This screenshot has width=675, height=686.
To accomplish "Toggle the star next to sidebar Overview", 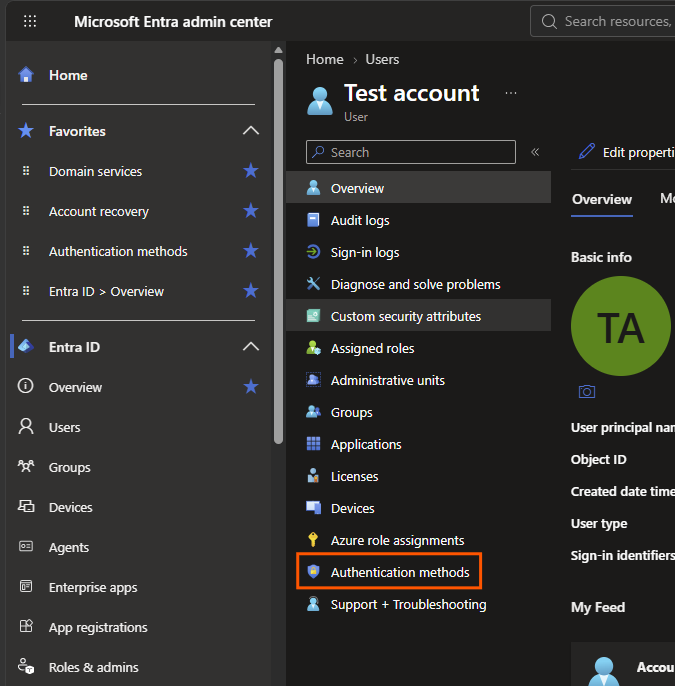I will point(251,387).
